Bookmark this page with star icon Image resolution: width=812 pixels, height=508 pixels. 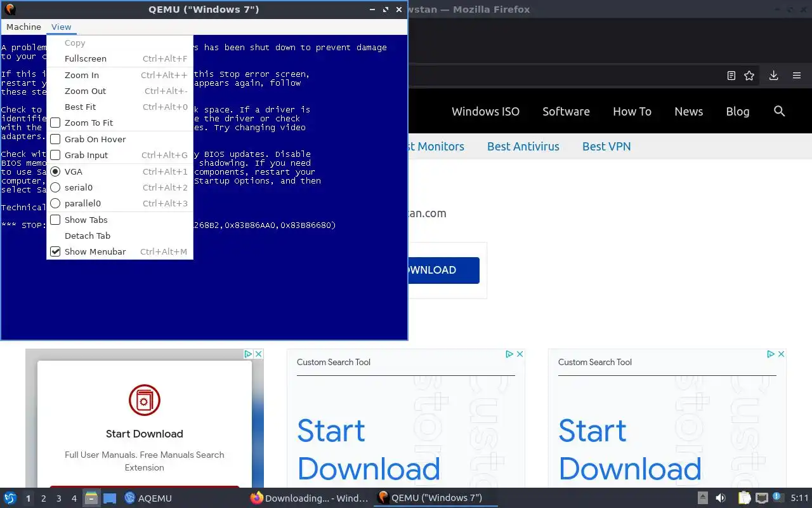coord(749,76)
